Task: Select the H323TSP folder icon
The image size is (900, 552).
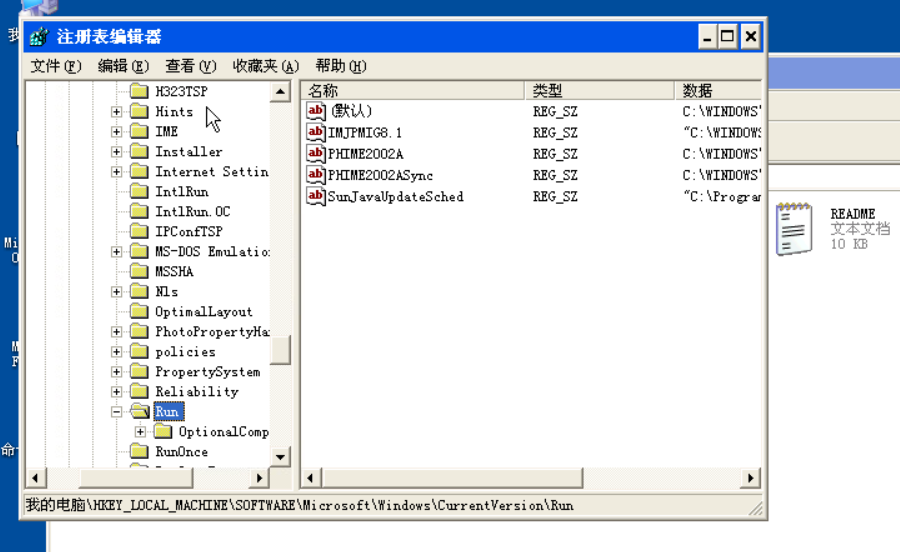Action: click(139, 91)
